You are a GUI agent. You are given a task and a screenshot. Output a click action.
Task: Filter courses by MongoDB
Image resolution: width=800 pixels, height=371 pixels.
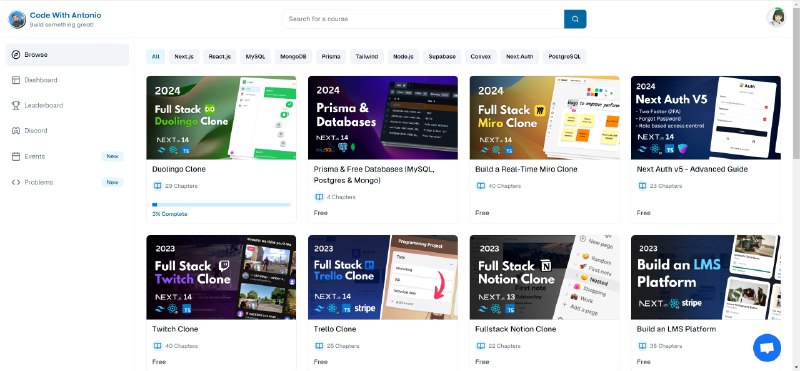pyautogui.click(x=293, y=57)
